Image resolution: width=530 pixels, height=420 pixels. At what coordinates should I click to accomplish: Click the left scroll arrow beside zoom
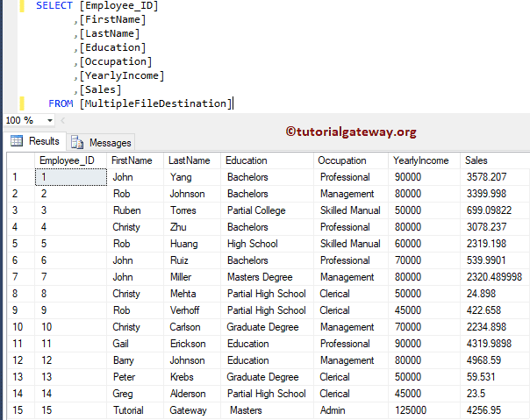63,120
